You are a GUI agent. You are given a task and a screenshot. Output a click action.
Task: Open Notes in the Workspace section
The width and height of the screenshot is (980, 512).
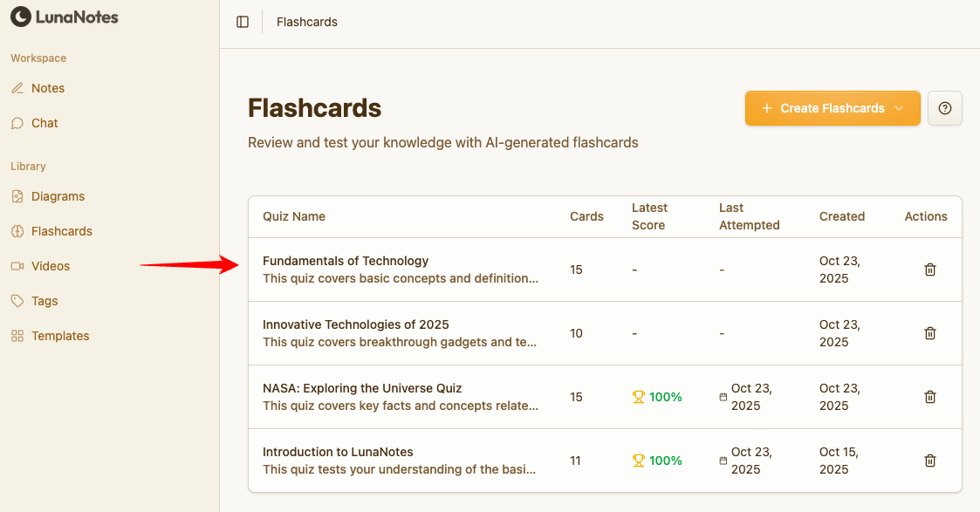click(x=48, y=88)
